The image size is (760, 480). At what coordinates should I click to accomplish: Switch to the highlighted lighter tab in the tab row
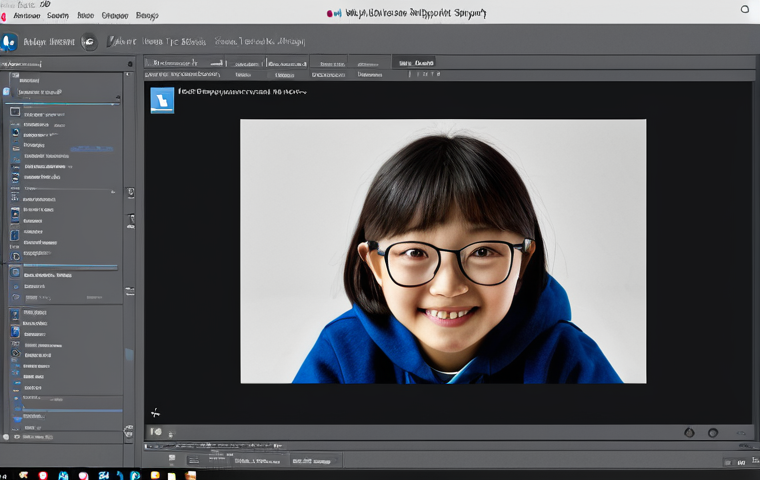tap(414, 63)
